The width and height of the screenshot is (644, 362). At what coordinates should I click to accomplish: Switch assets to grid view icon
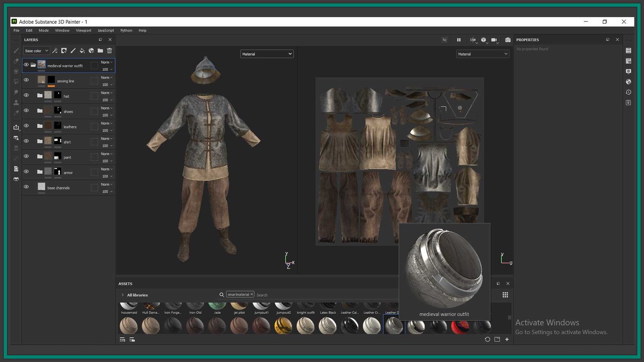tap(505, 295)
